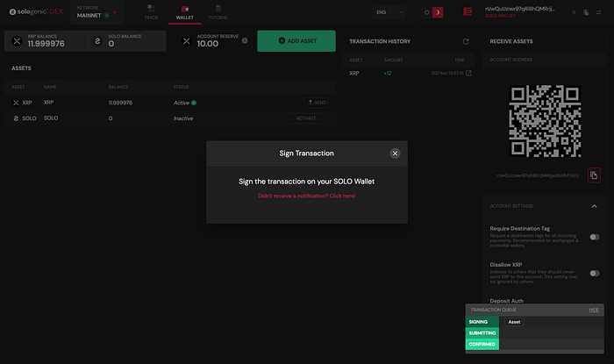
Task: Click the XRP balance logo icon
Action: click(17, 40)
